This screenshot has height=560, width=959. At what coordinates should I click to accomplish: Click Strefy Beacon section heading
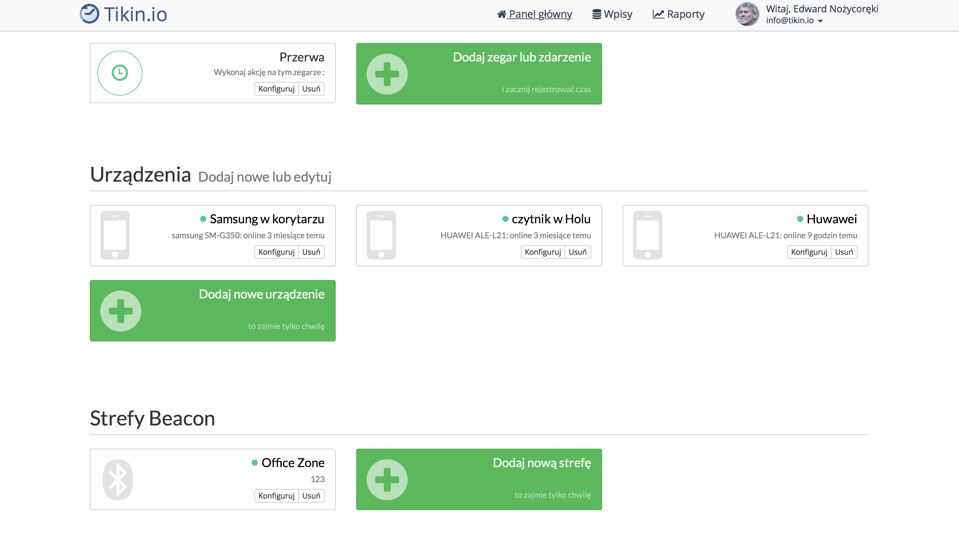pyautogui.click(x=152, y=419)
